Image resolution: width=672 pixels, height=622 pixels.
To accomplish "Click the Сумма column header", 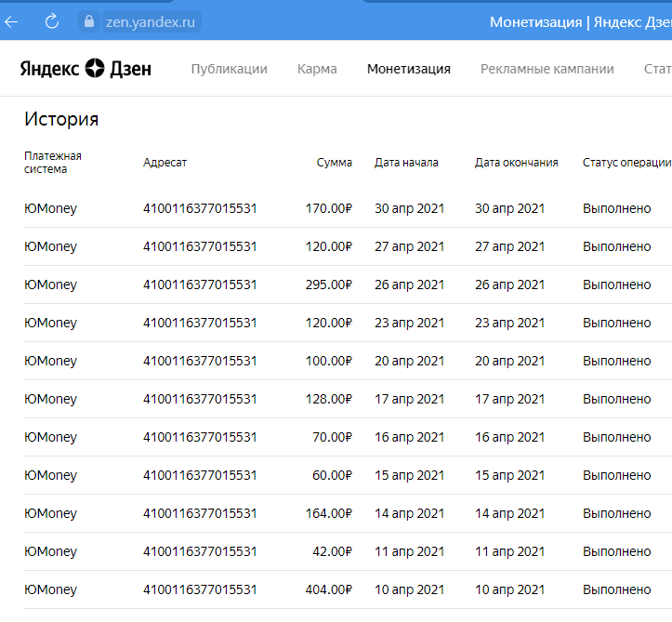I will tap(335, 163).
